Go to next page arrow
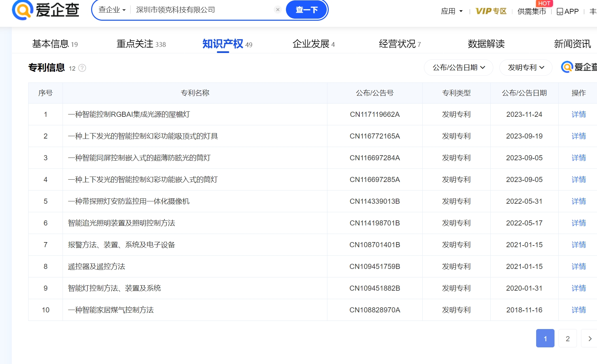 590,339
